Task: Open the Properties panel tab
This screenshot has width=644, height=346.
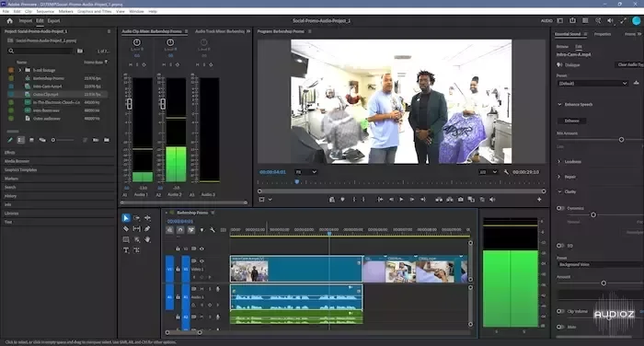Action: pyautogui.click(x=603, y=34)
